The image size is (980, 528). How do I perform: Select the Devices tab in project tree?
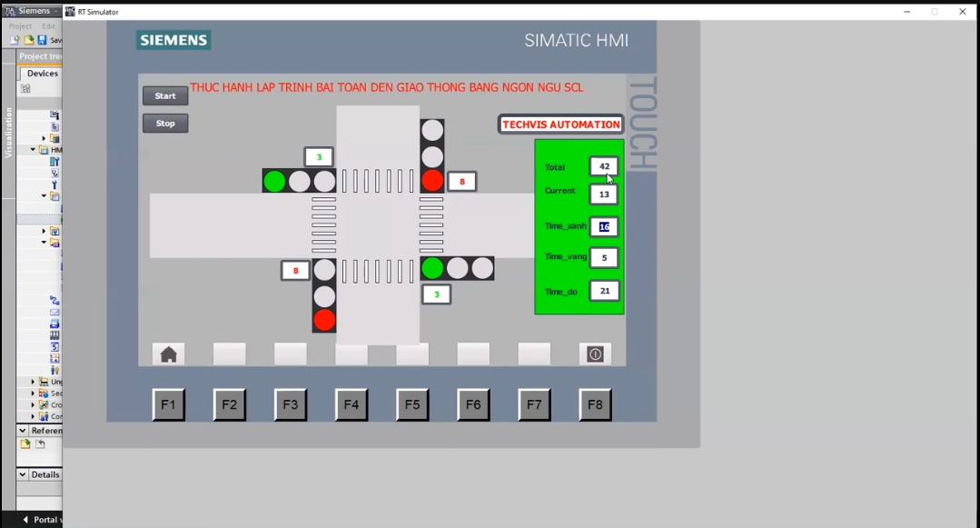click(x=42, y=74)
